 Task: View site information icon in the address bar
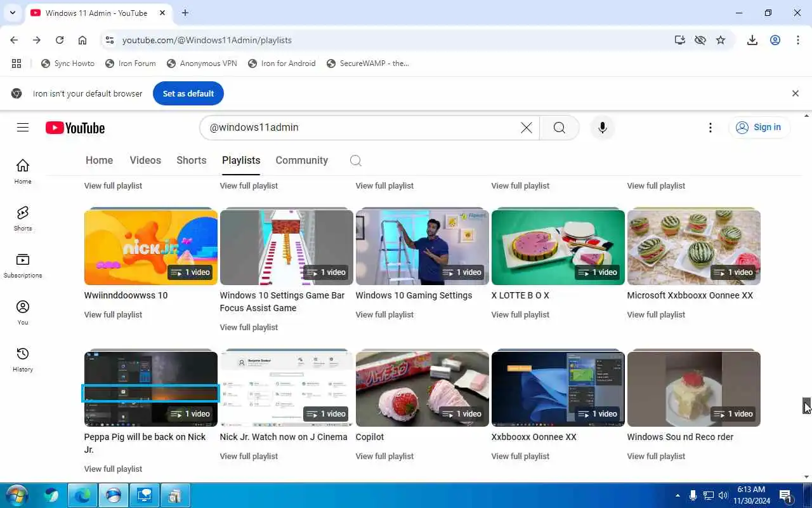110,40
